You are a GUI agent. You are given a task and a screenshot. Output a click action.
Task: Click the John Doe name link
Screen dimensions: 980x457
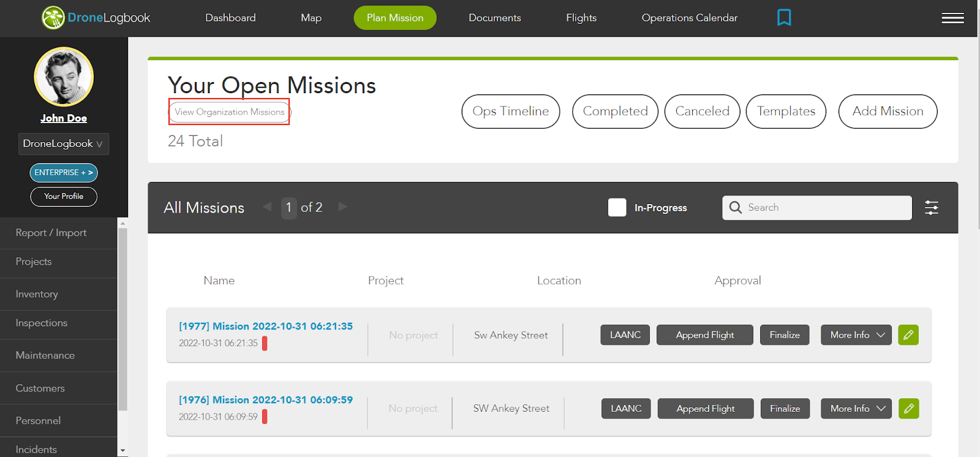click(64, 118)
